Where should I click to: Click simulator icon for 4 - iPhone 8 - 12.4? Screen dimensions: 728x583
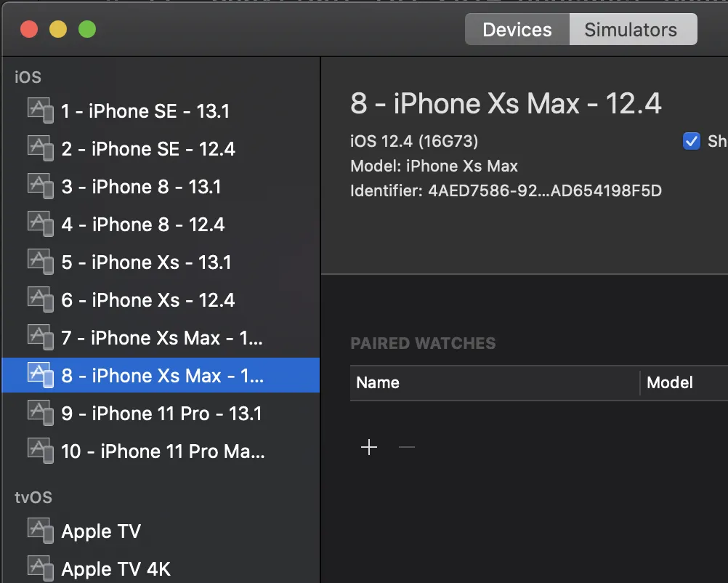tap(41, 224)
